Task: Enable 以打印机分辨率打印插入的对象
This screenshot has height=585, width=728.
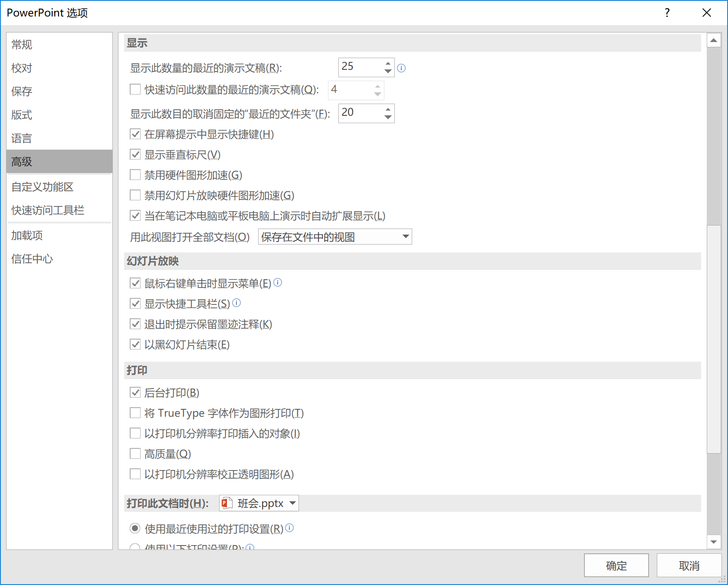Action: tap(135, 433)
